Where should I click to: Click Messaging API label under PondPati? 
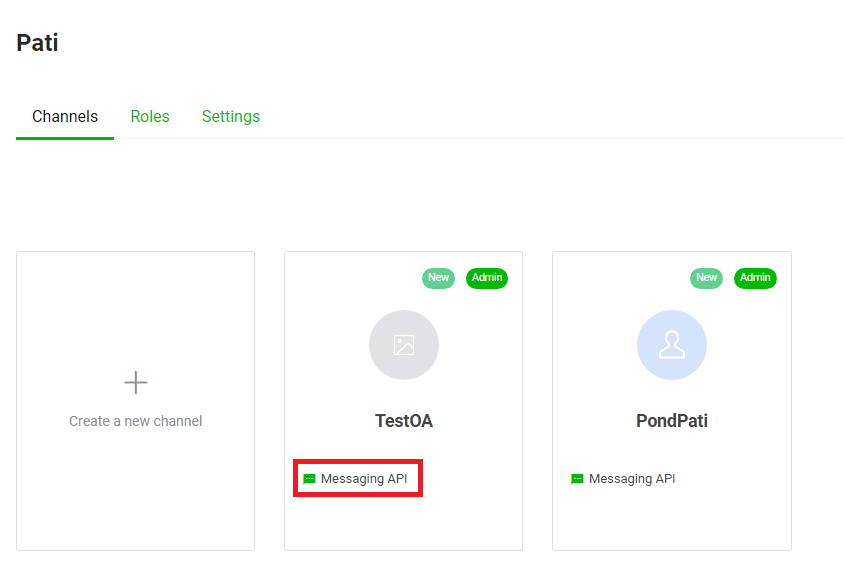point(632,479)
